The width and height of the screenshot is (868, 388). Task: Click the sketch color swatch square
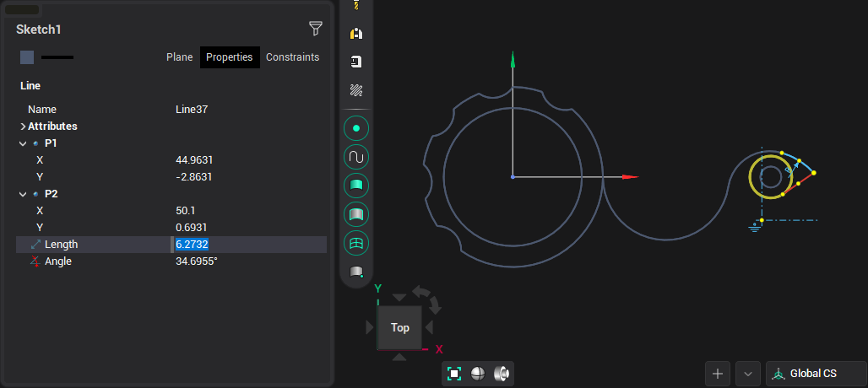coord(27,57)
